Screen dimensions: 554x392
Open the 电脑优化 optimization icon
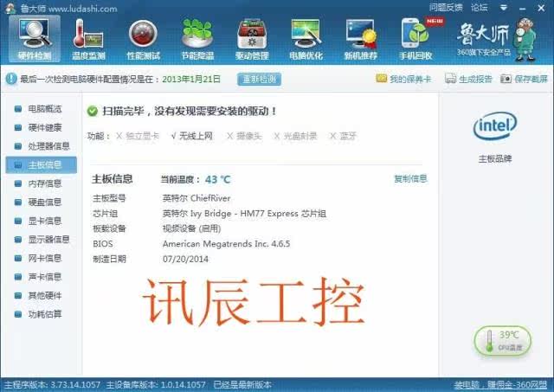tap(306, 38)
